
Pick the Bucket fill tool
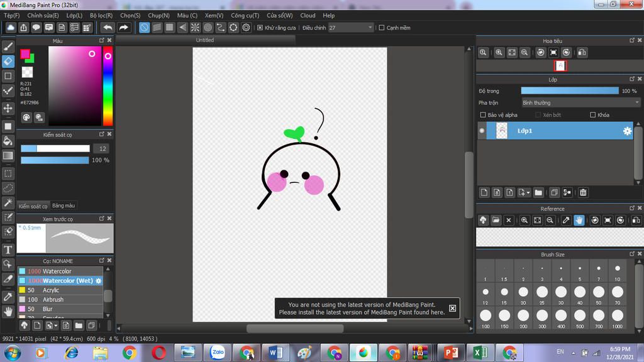pos(8,141)
